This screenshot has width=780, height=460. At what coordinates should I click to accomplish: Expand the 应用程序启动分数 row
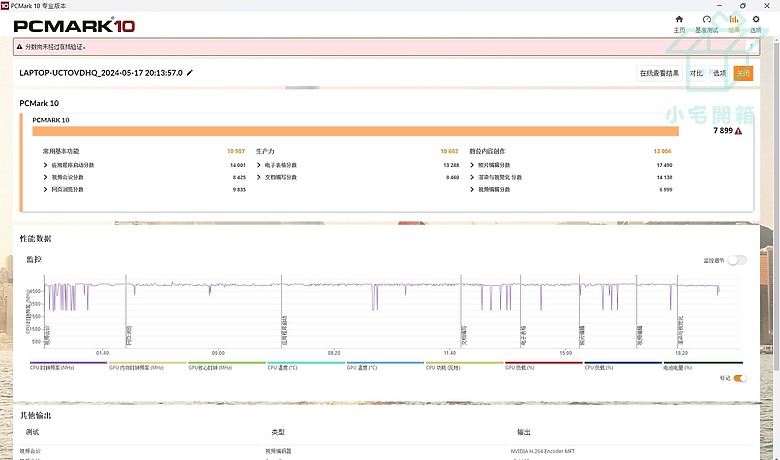[45, 165]
